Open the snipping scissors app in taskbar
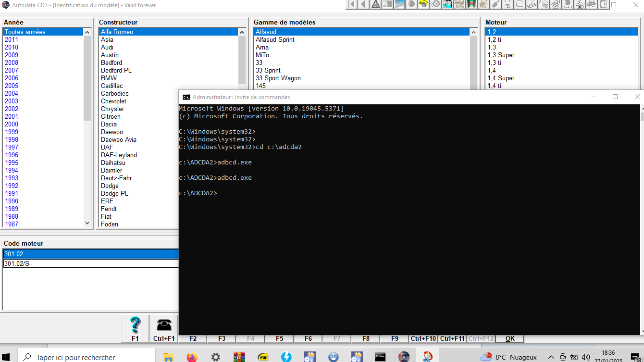The height and width of the screenshot is (362, 644). [x=427, y=357]
